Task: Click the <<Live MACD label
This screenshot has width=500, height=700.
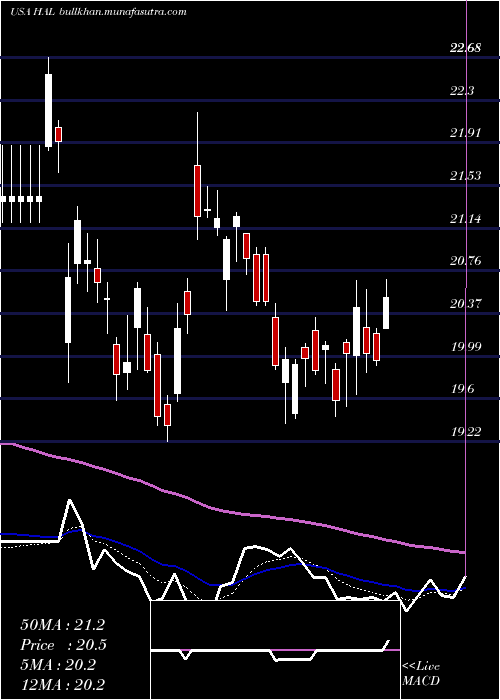Action: tap(421, 674)
